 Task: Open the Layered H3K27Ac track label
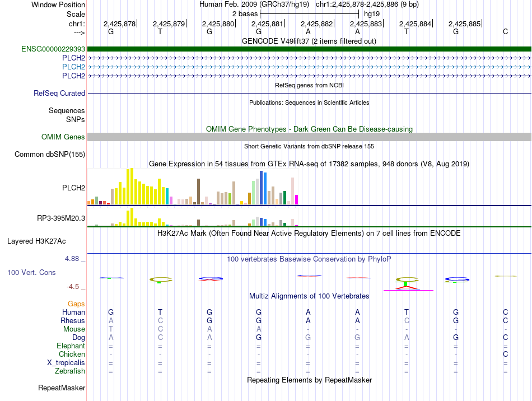pos(36,241)
